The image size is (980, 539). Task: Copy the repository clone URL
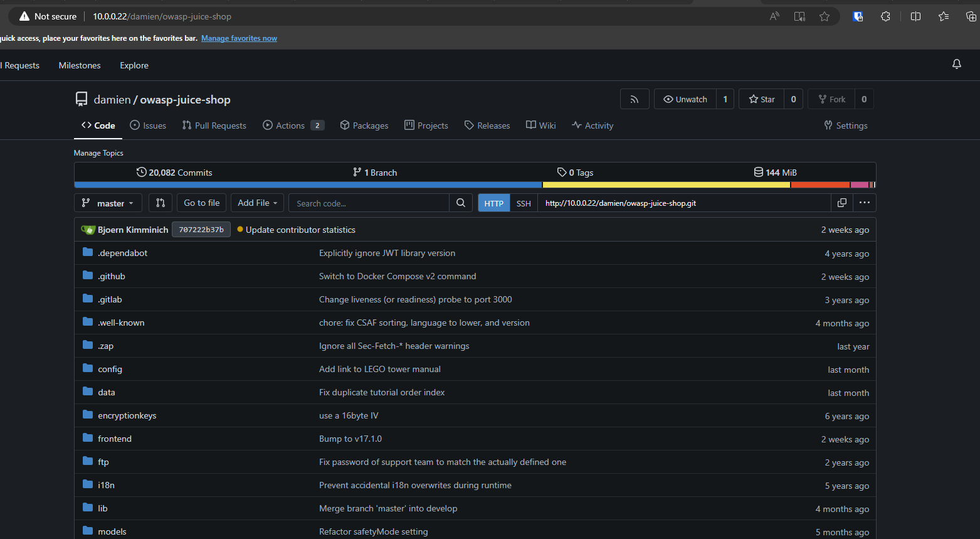841,203
